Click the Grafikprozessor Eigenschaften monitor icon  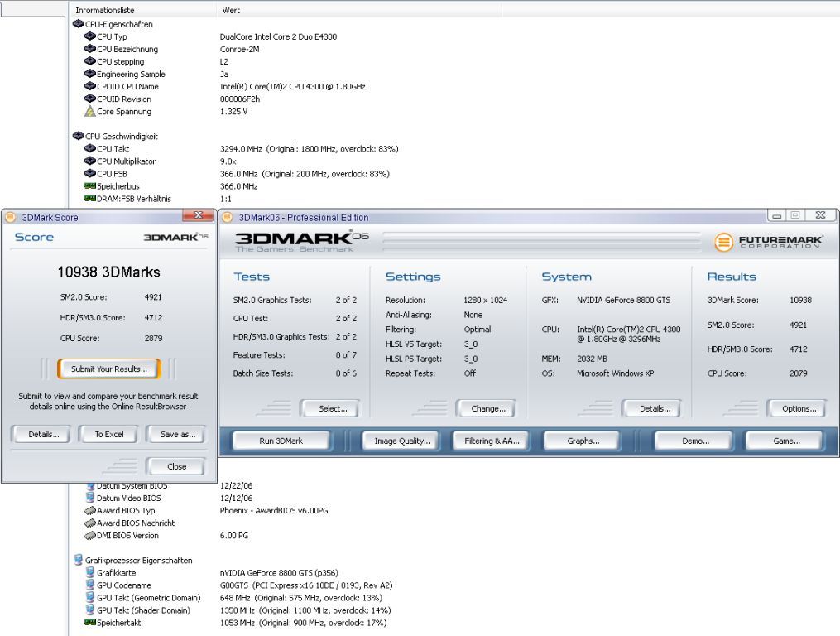[x=79, y=560]
